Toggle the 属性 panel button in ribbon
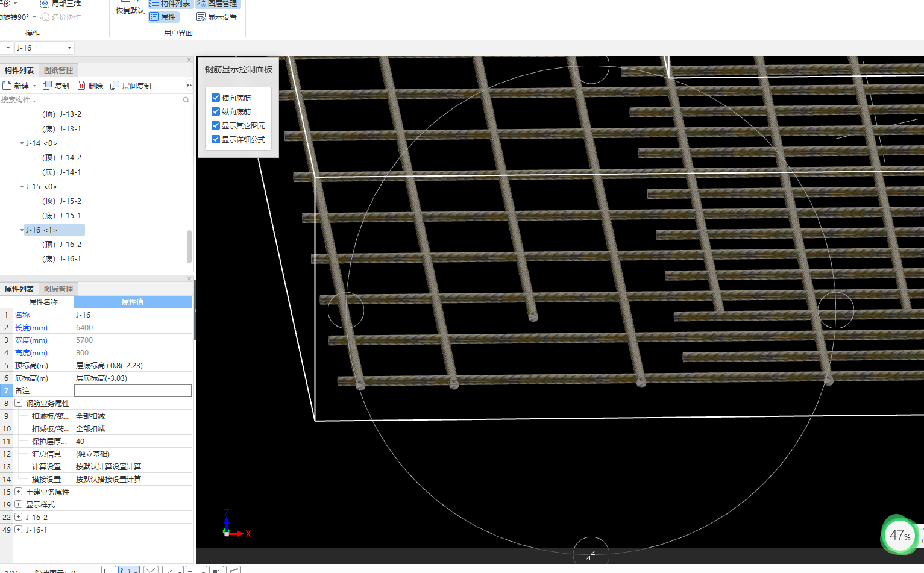Viewport: 924px width, 573px height. click(163, 17)
